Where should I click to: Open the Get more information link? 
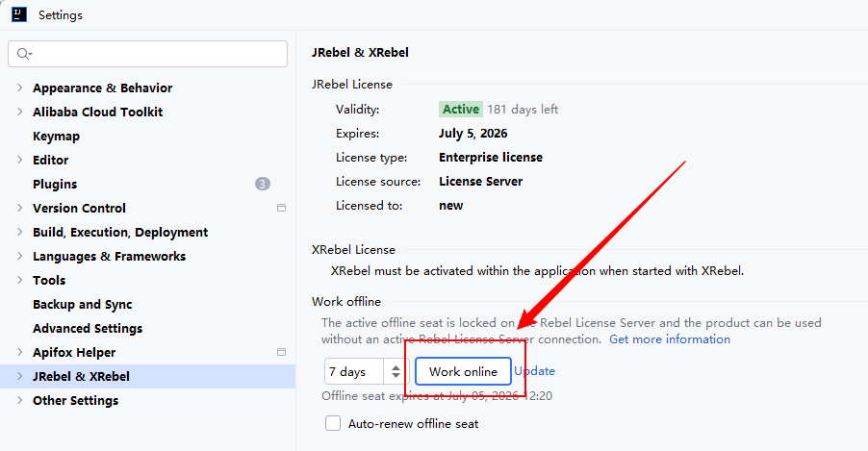(x=669, y=339)
